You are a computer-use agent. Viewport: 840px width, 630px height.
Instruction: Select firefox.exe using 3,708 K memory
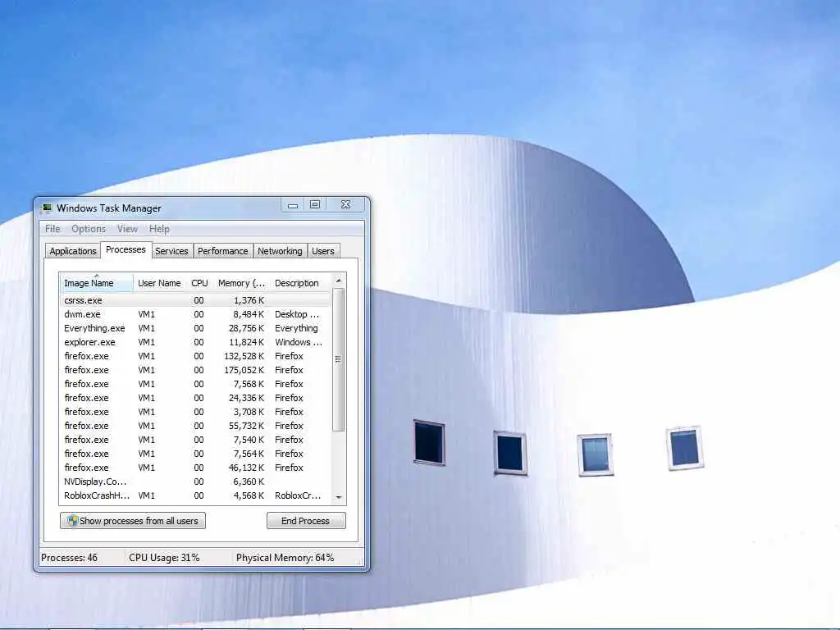coord(195,412)
